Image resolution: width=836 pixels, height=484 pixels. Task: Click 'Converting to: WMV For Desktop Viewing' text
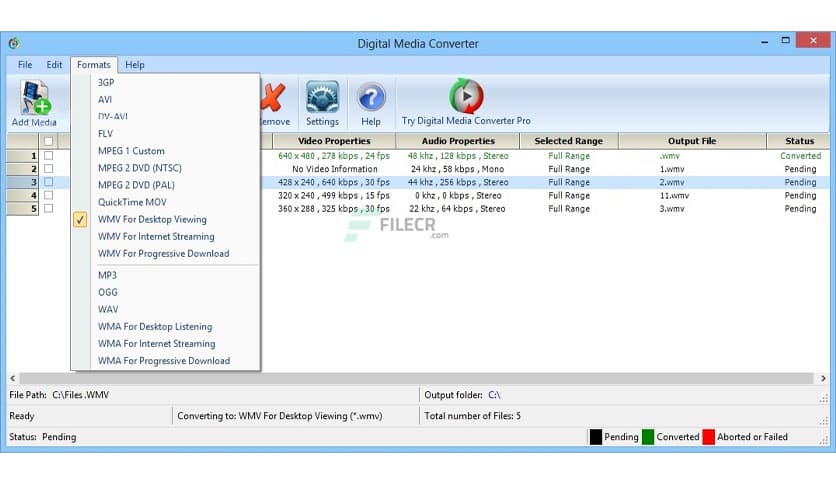(x=279, y=416)
